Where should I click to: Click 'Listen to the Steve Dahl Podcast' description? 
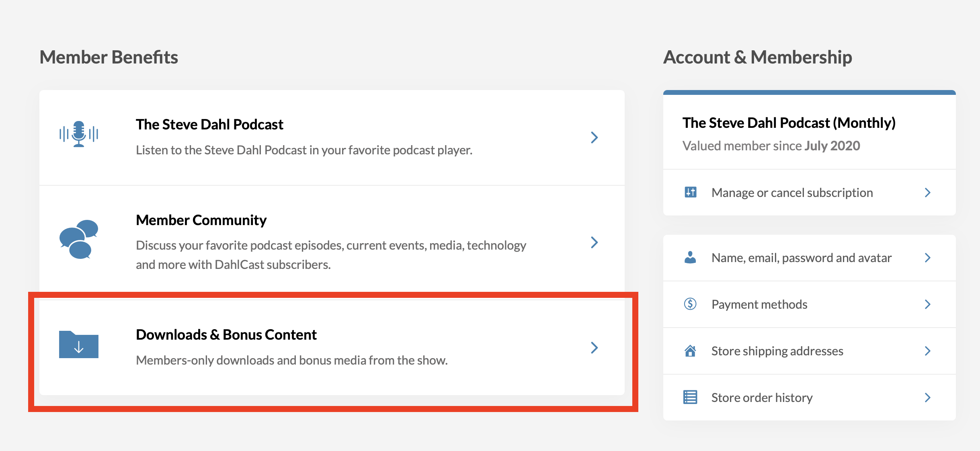click(x=304, y=150)
